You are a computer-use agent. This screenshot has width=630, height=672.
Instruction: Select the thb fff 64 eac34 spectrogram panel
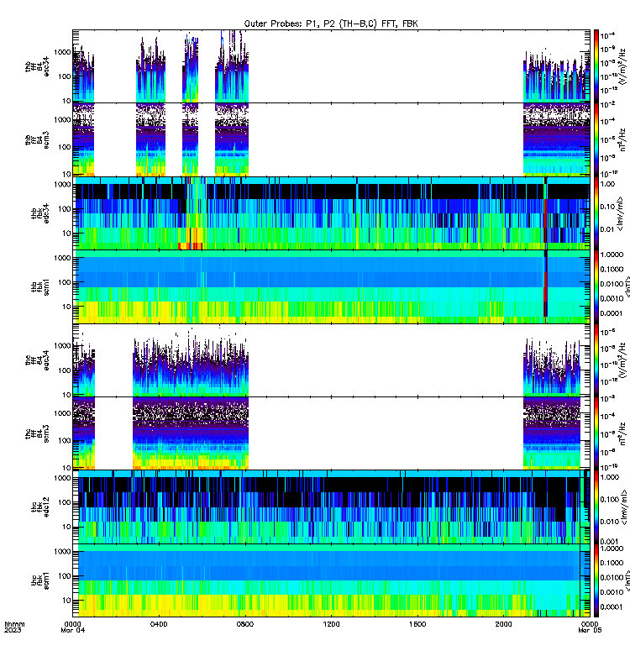tap(331, 66)
